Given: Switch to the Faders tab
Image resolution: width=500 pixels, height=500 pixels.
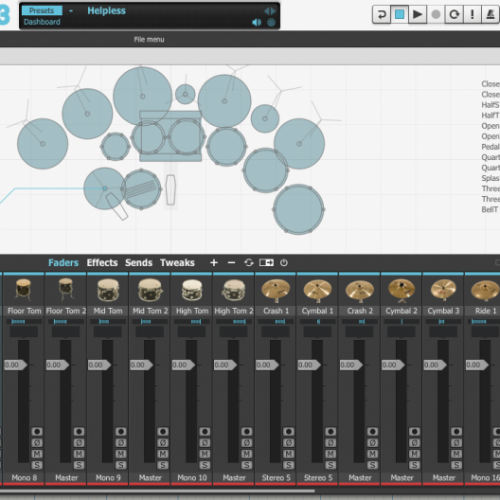Looking at the screenshot, I should pyautogui.click(x=63, y=263).
